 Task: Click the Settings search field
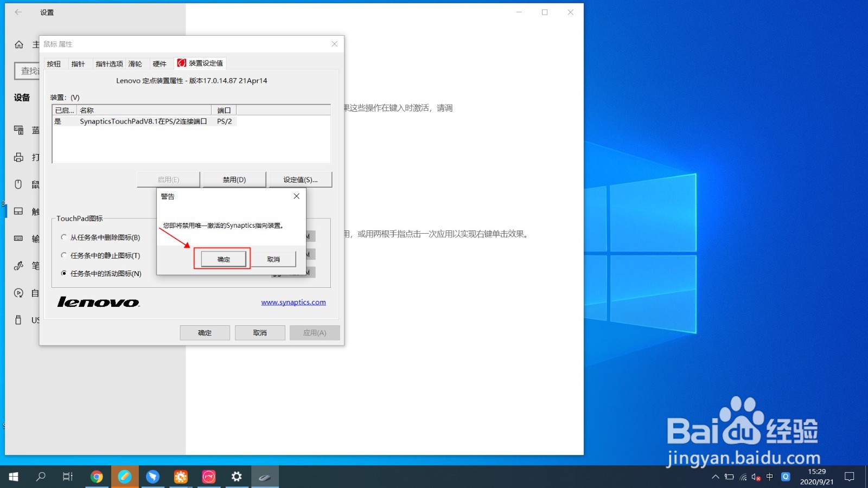point(27,71)
